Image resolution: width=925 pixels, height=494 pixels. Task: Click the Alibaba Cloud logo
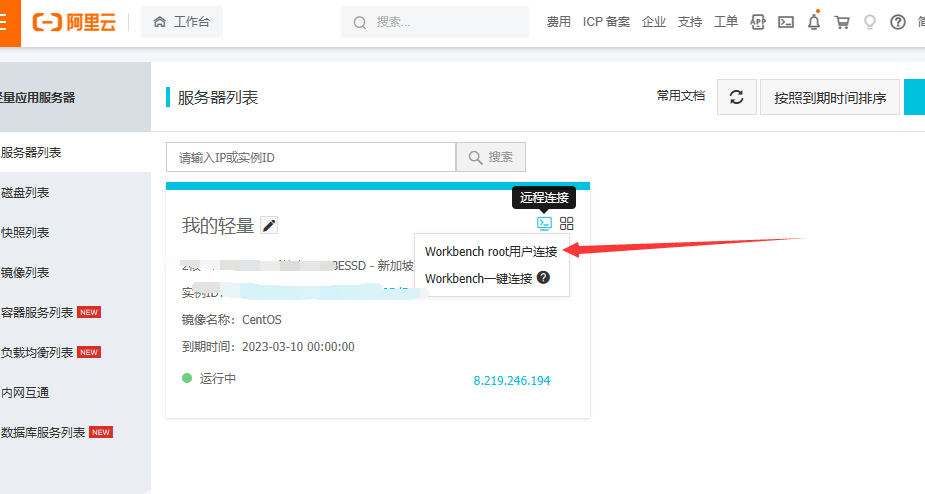point(74,22)
